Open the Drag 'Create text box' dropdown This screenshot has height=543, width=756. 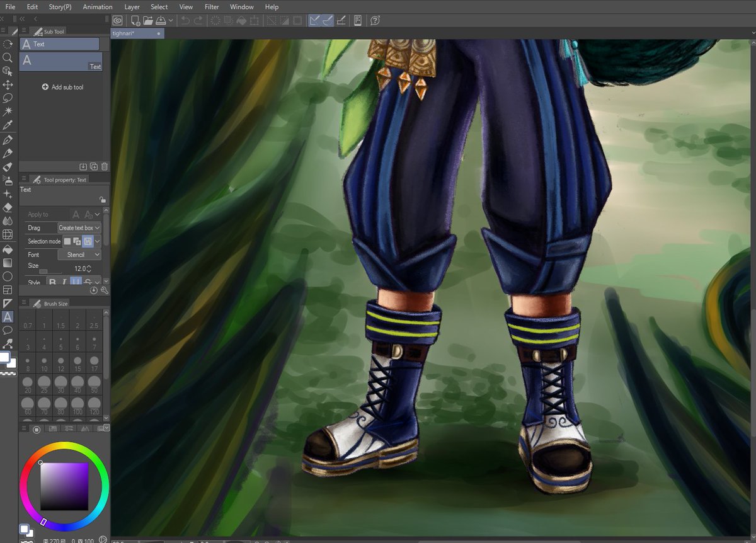click(79, 228)
